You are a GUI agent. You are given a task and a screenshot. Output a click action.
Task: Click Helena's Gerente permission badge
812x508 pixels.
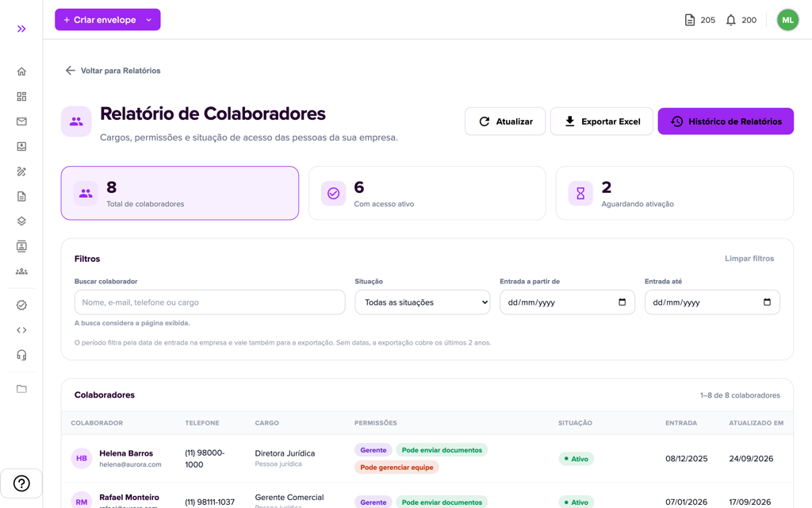point(373,450)
